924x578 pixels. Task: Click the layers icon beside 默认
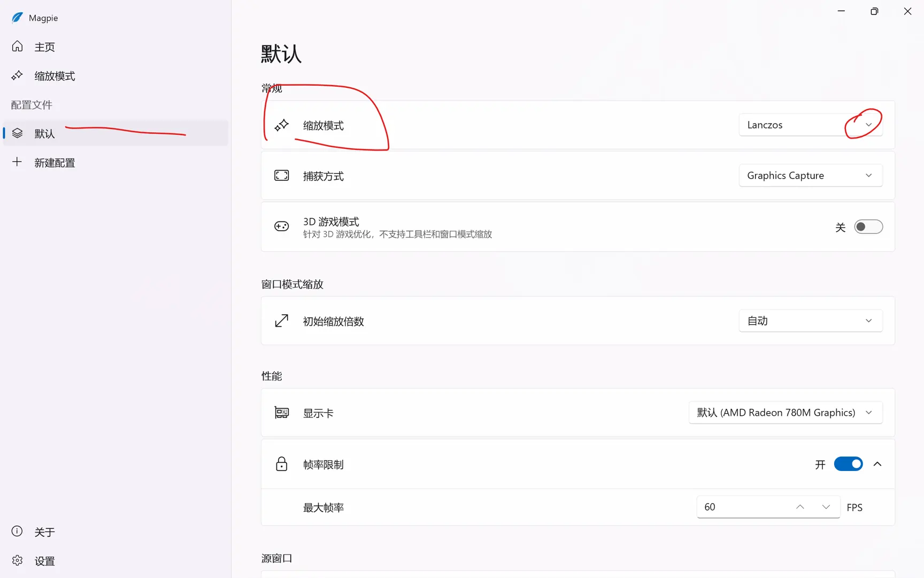coord(17,133)
